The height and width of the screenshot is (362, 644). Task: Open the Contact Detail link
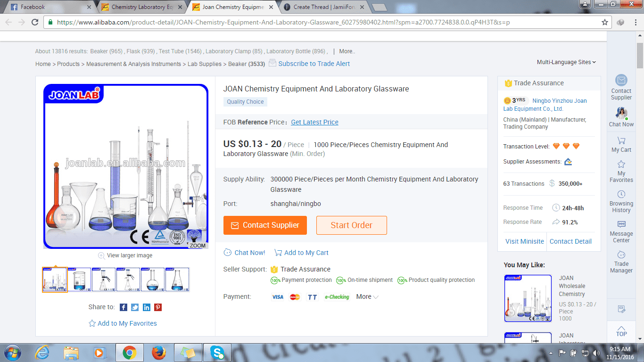[570, 241]
